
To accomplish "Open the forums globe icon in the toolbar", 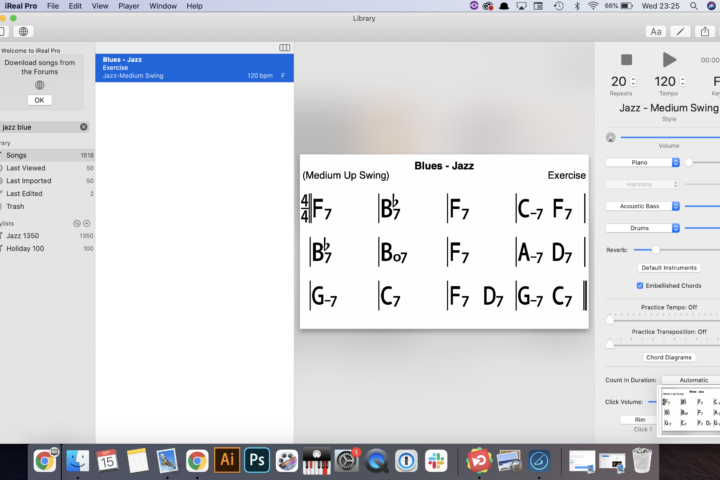I will [x=23, y=31].
